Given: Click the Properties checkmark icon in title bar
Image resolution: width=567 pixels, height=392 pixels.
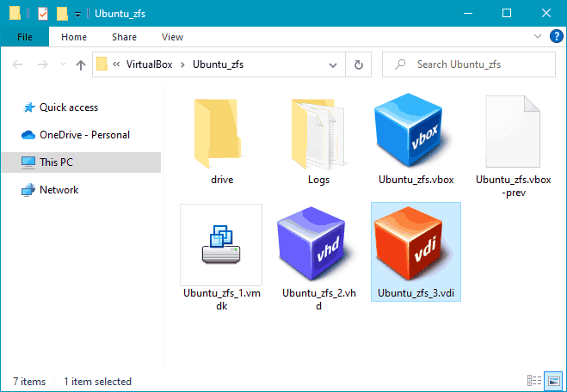Looking at the screenshot, I should pos(43,14).
